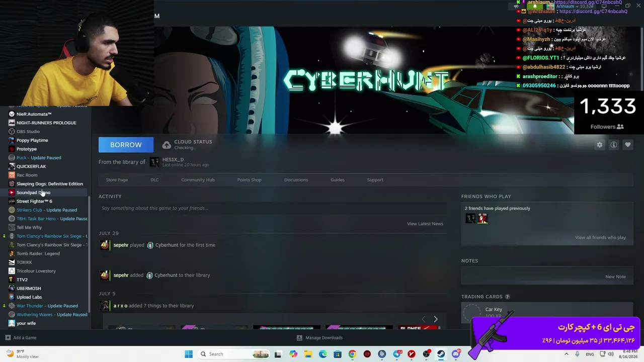Open game settings gear icon
The width and height of the screenshot is (644, 362).
pyautogui.click(x=600, y=145)
